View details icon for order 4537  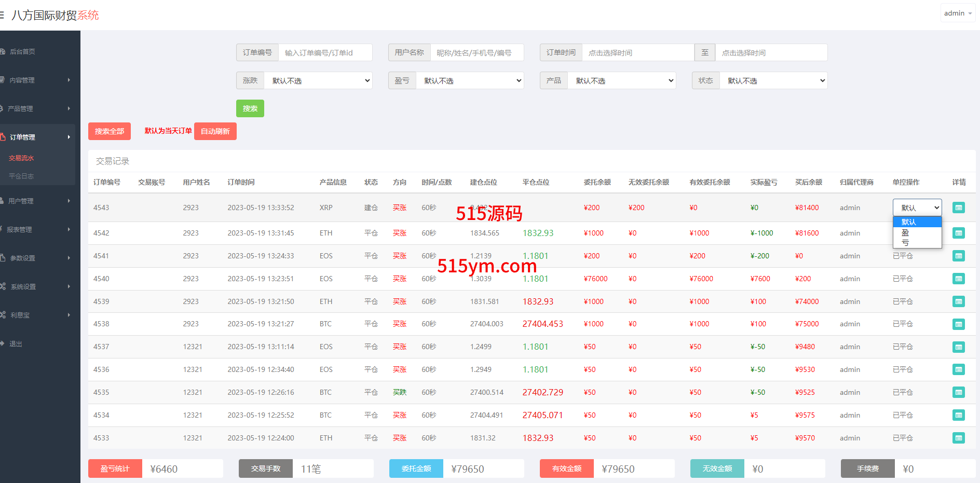coord(958,347)
